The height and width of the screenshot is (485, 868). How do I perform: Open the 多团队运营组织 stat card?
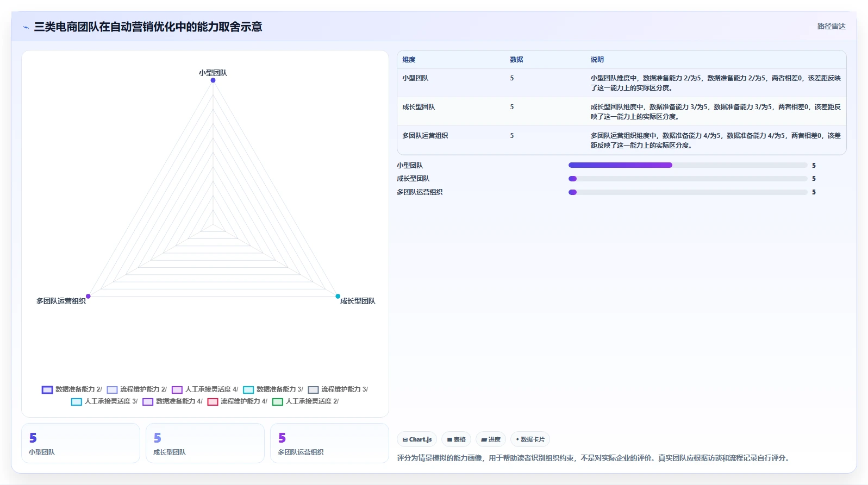[x=329, y=443]
